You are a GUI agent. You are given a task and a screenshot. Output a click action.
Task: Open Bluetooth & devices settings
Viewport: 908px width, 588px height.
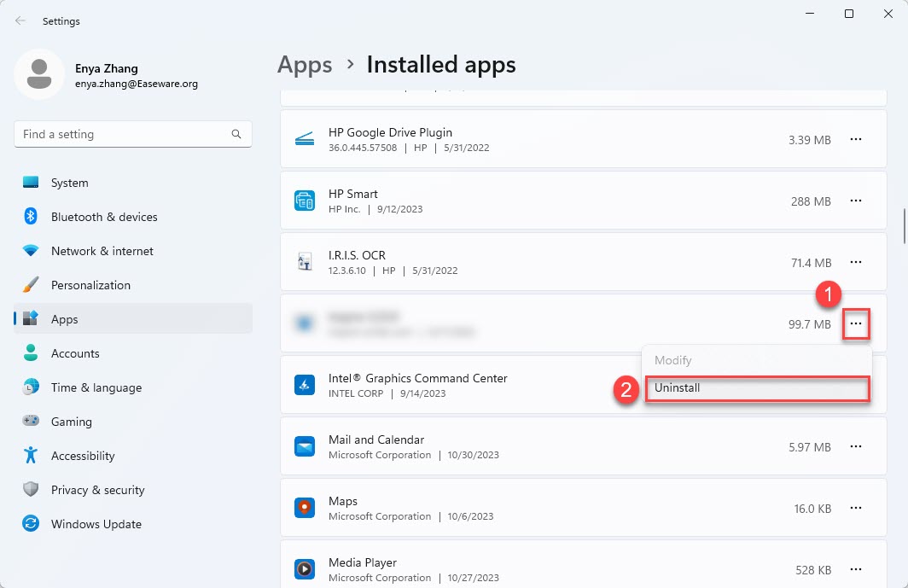[x=132, y=217]
